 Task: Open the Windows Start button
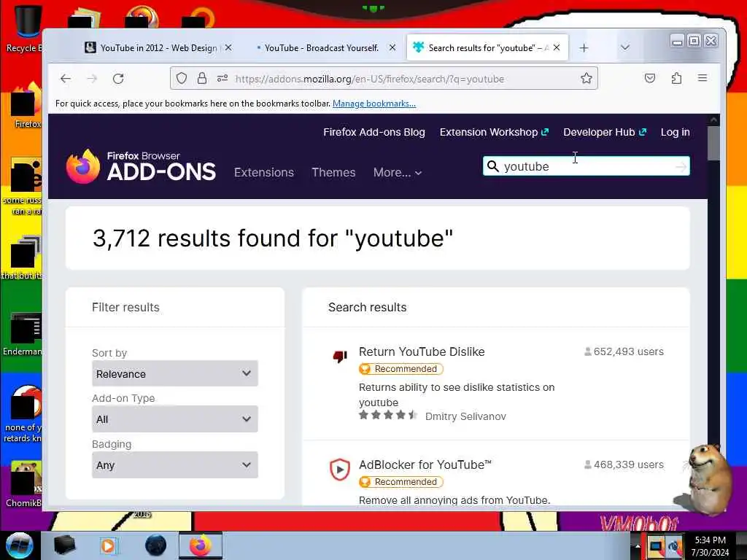(20, 545)
